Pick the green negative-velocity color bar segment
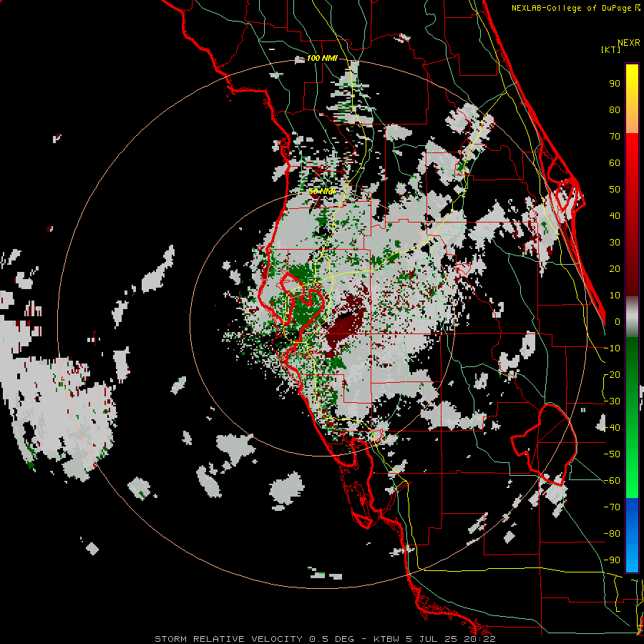Viewport: 644px width, 644px height. 632,418
